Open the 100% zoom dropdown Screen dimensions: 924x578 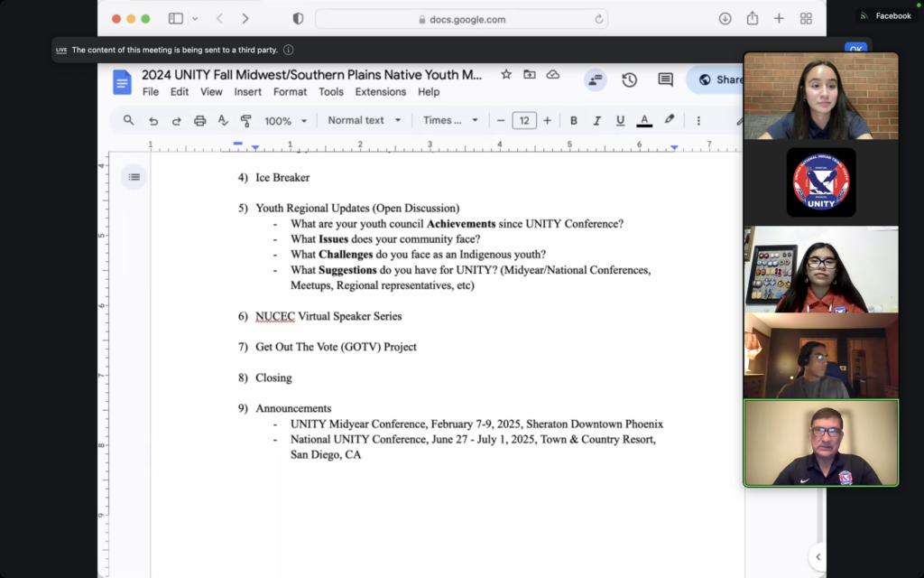coord(285,120)
